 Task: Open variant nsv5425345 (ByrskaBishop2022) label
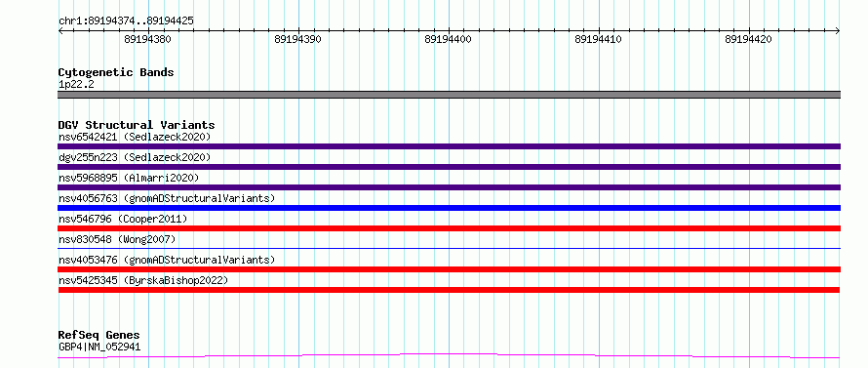click(143, 280)
